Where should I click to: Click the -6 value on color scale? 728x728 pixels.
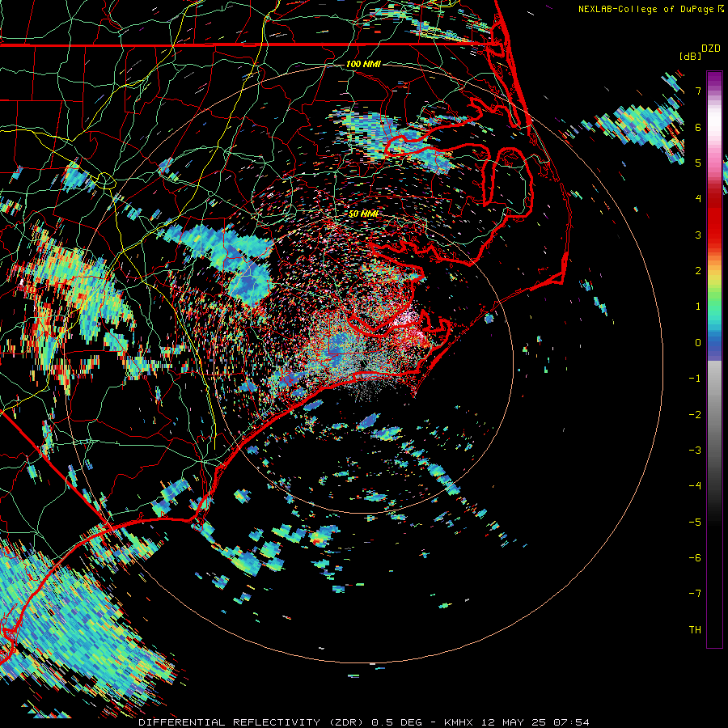coord(695,558)
